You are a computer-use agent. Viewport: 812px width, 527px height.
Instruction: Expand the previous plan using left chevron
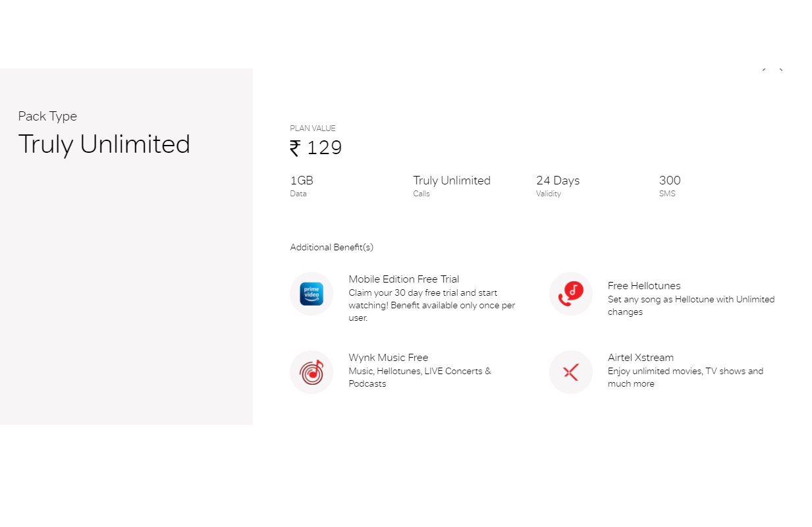pos(764,69)
